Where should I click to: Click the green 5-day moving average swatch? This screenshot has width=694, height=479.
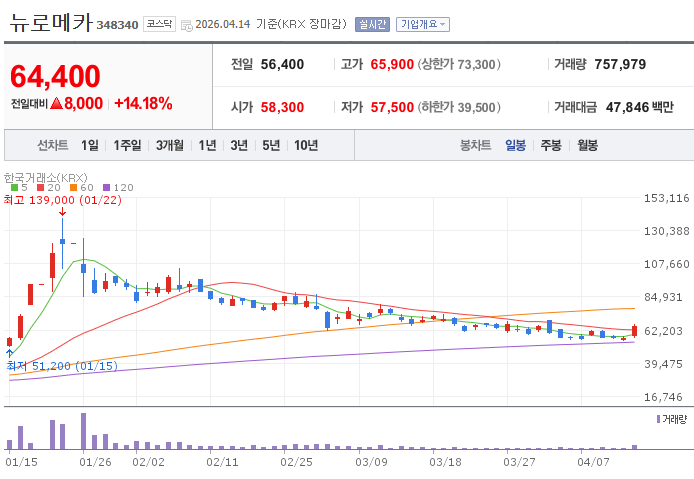(15, 188)
